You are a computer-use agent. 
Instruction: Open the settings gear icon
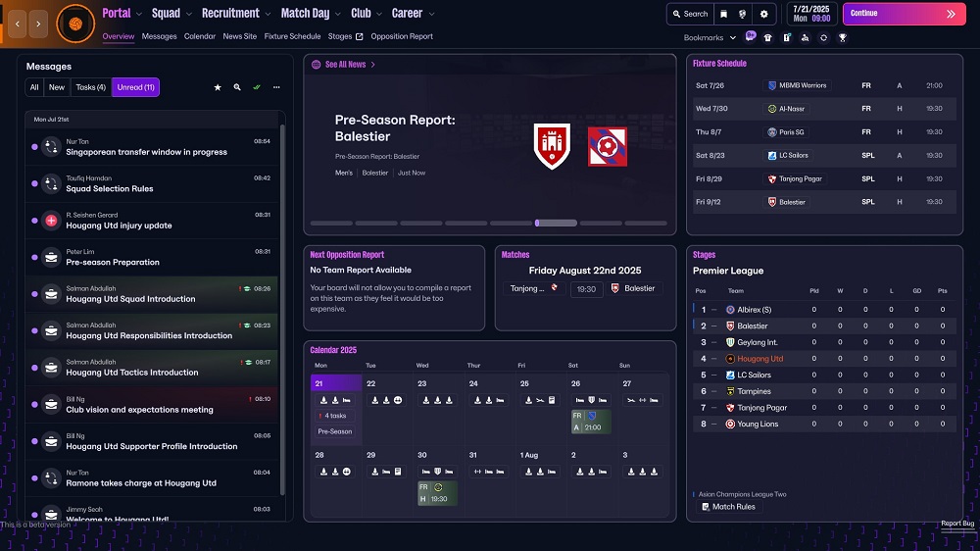click(x=764, y=14)
